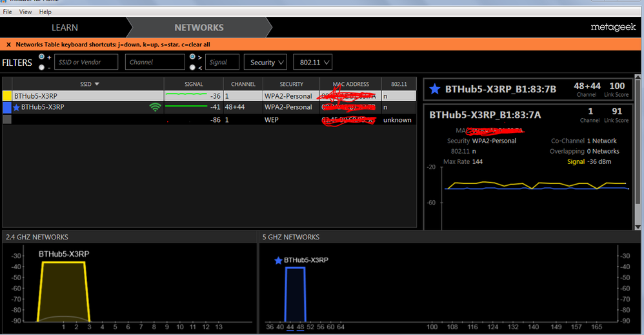644x335 pixels.
Task: Click the Signal -36 dBm label
Action: pos(589,162)
